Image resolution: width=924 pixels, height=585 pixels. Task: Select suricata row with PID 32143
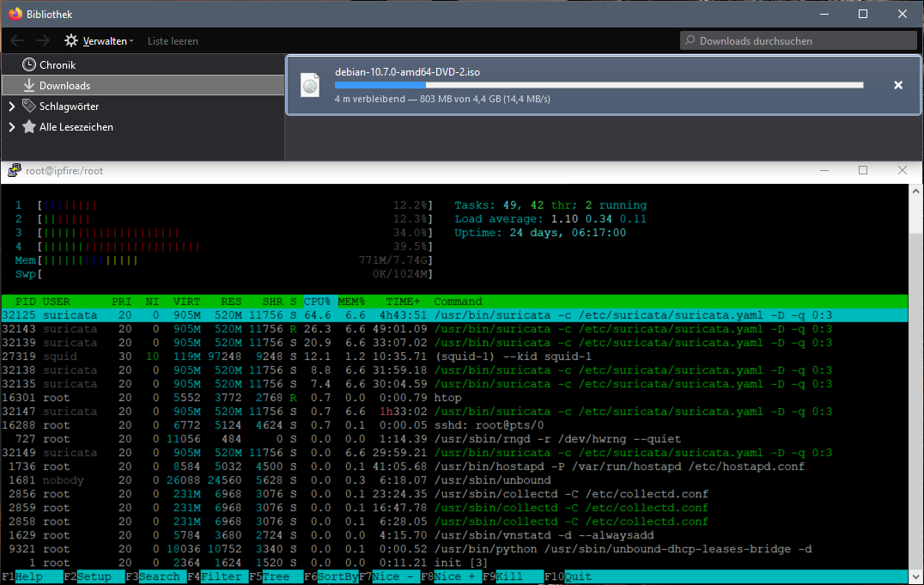pos(454,328)
